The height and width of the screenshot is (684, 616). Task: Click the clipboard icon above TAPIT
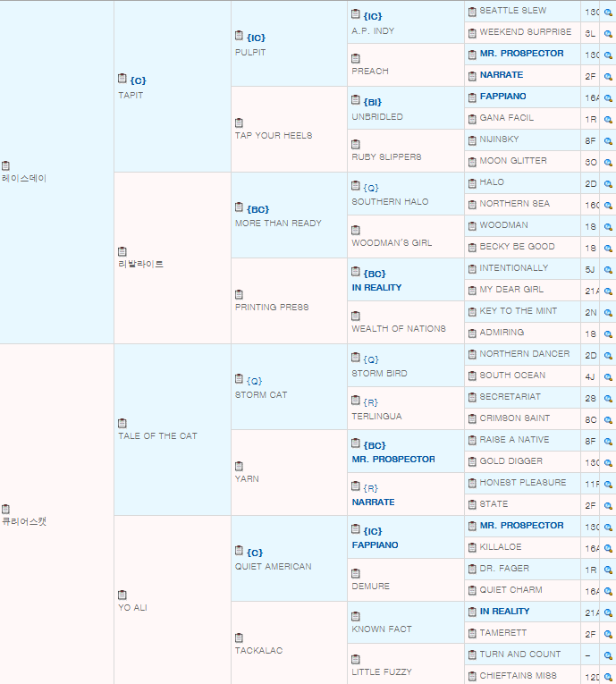click(122, 79)
